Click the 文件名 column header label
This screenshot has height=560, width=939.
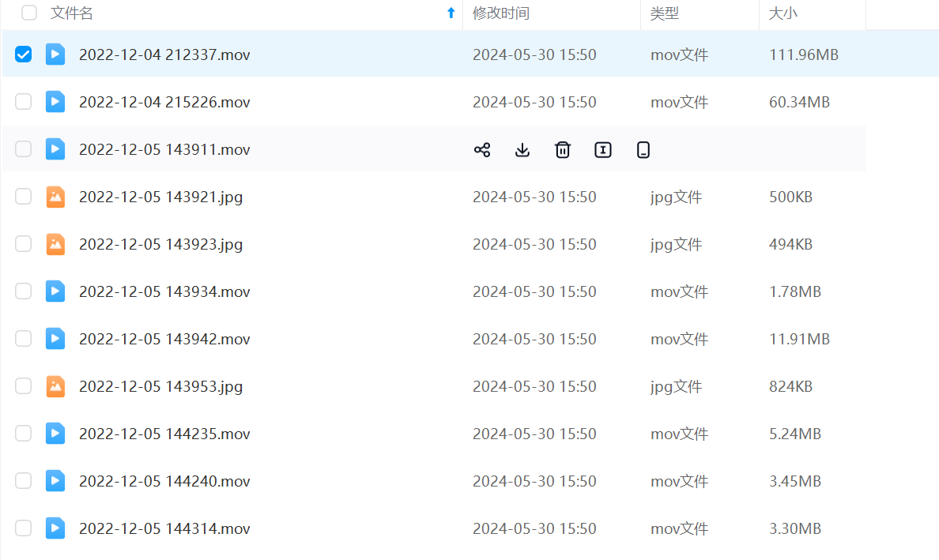point(72,13)
